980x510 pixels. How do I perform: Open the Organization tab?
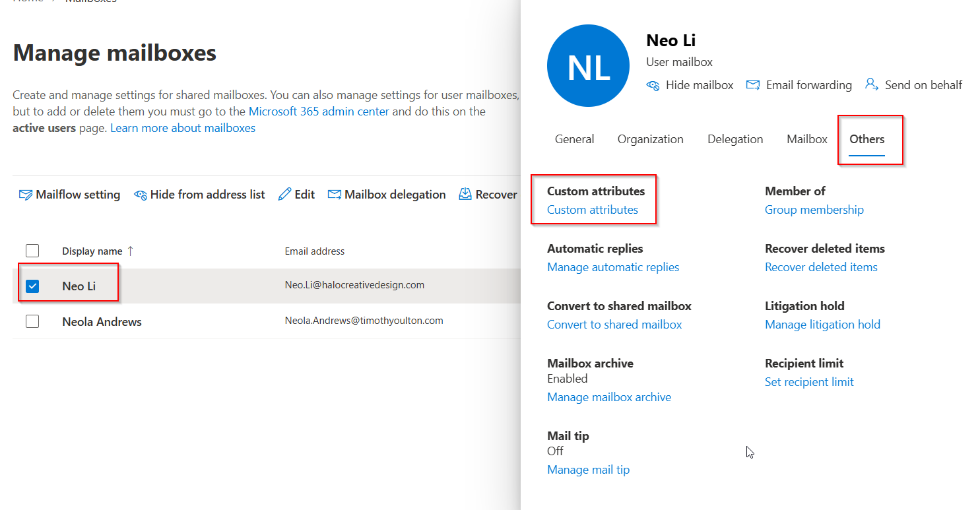click(650, 139)
